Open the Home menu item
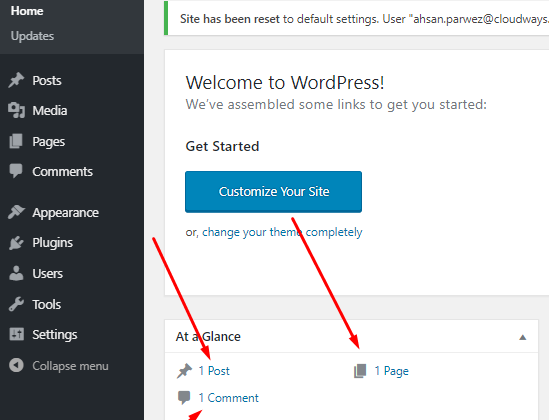The height and width of the screenshot is (420, 549). tap(27, 11)
